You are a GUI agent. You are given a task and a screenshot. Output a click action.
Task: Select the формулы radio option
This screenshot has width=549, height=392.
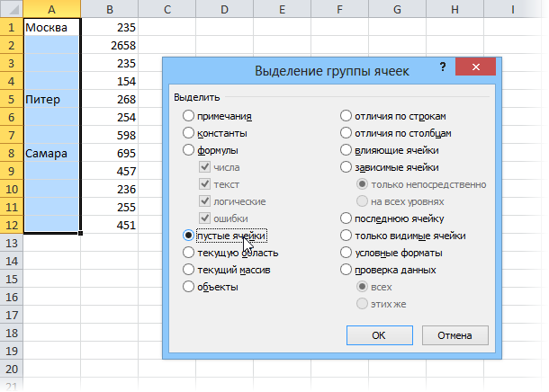pyautogui.click(x=188, y=150)
